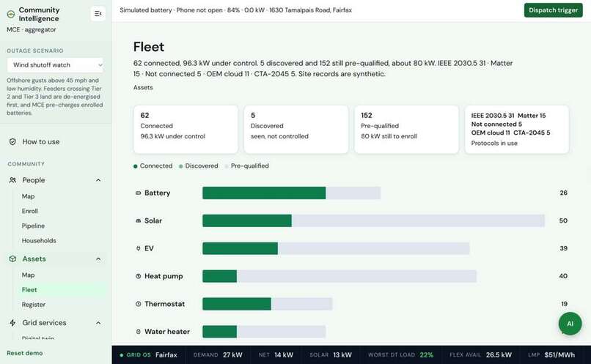Collapse the People section chevron
This screenshot has width=591, height=364.
pyautogui.click(x=98, y=180)
